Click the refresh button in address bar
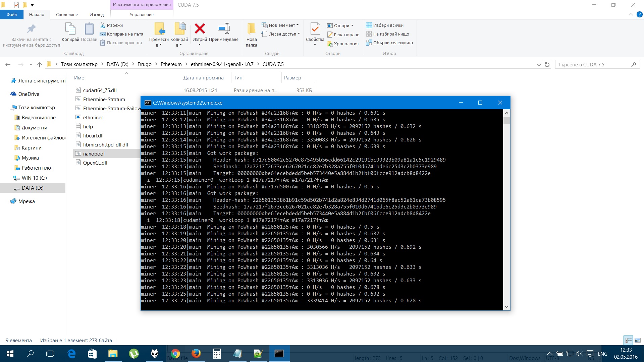Viewport: 644px width, 362px height. 547,64
